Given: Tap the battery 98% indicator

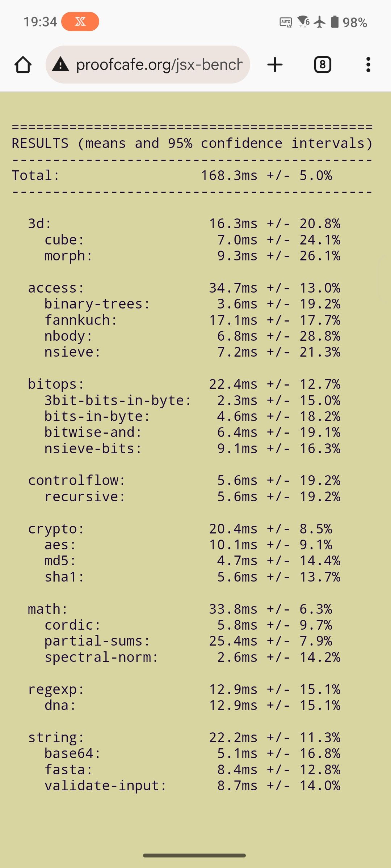Looking at the screenshot, I should [349, 22].
